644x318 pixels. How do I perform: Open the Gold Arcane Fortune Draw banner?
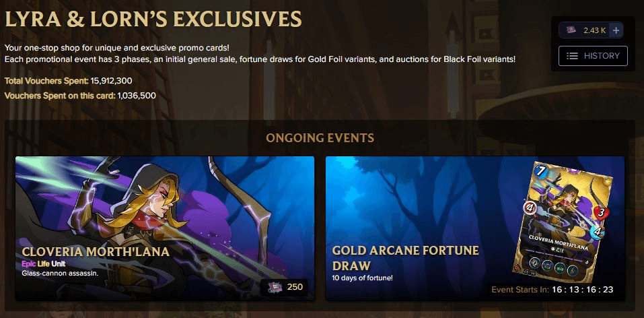475,228
